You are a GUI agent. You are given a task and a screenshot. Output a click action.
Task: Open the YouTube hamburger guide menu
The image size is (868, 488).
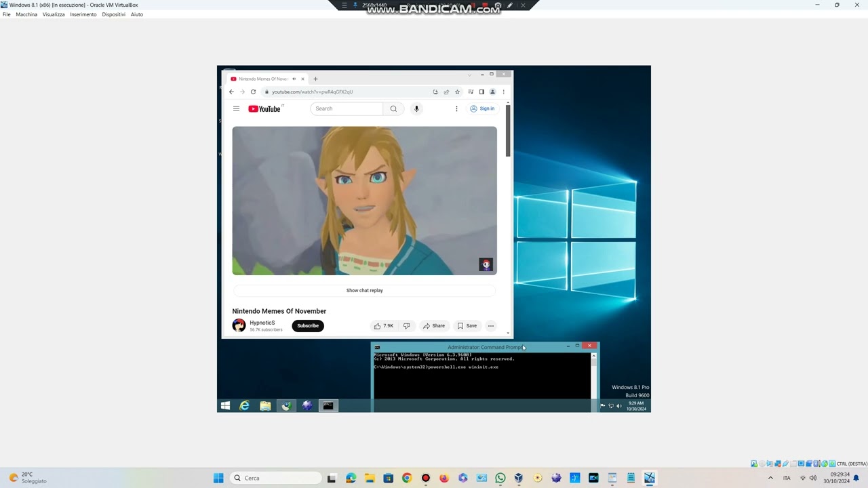pyautogui.click(x=236, y=108)
